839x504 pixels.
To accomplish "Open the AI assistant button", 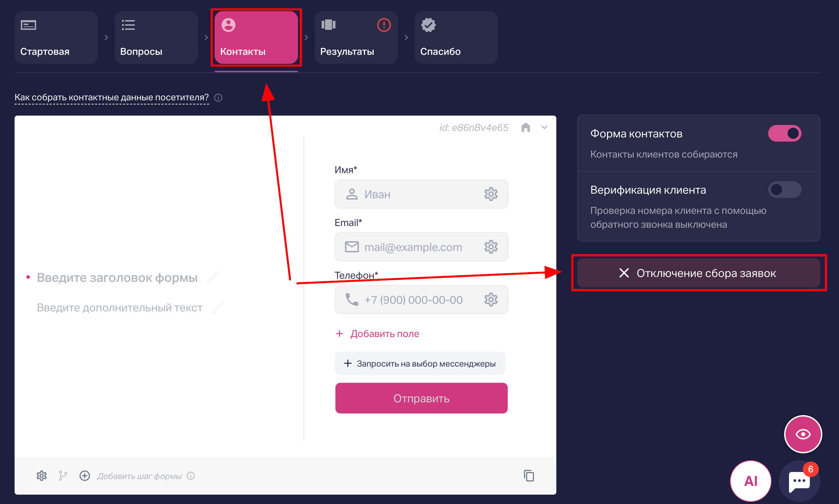I will click(751, 481).
